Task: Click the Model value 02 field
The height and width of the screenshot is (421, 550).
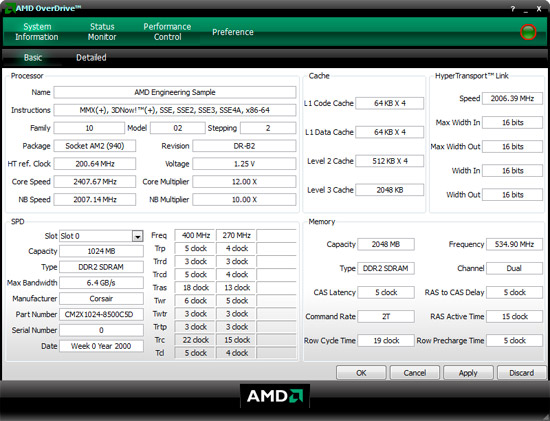Action: pyautogui.click(x=178, y=128)
